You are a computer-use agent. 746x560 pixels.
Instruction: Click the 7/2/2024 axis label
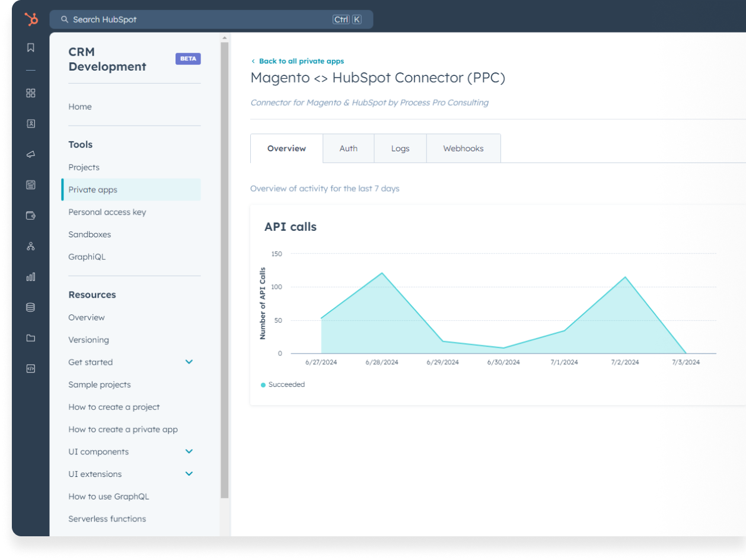(625, 362)
